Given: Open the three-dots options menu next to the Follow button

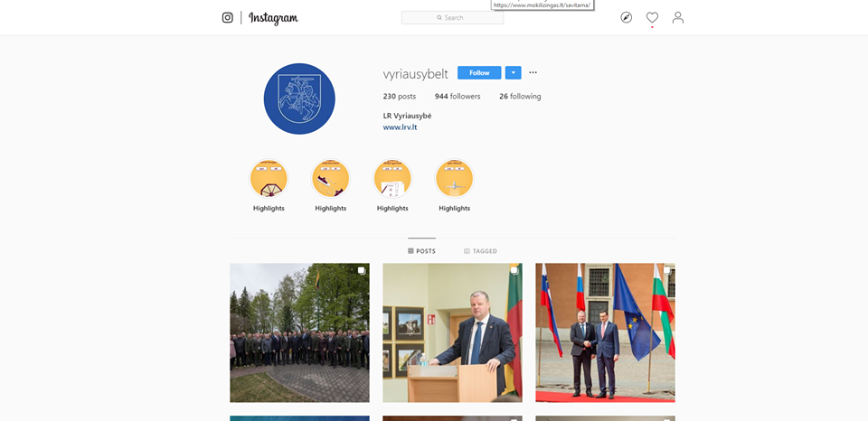Looking at the screenshot, I should pos(533,72).
